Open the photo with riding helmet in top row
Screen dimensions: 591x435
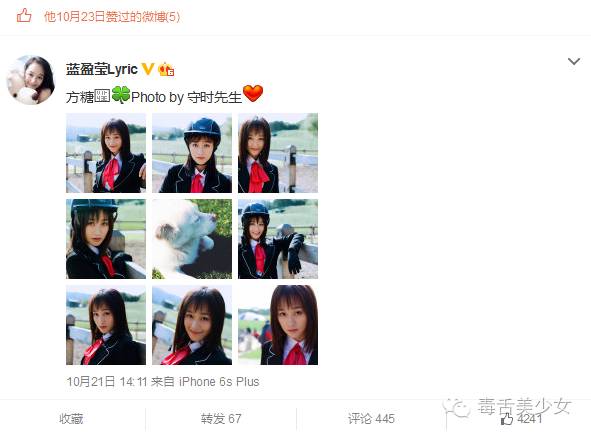click(192, 153)
